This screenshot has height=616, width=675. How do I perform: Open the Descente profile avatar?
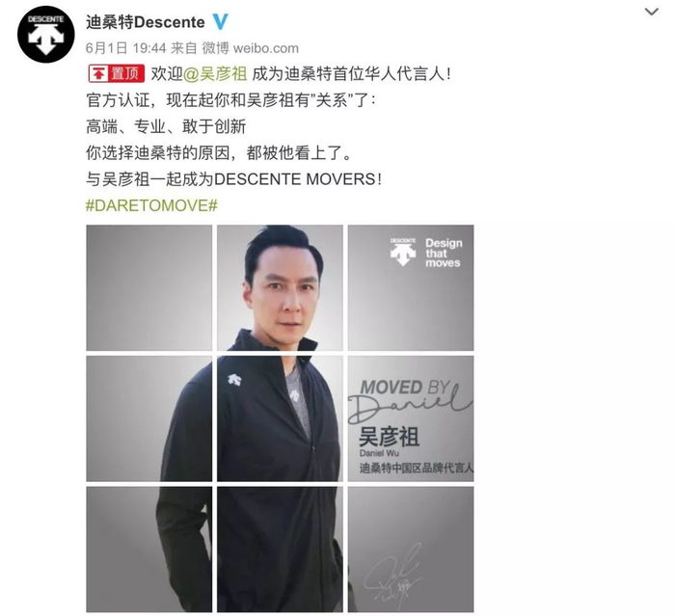coord(46,35)
